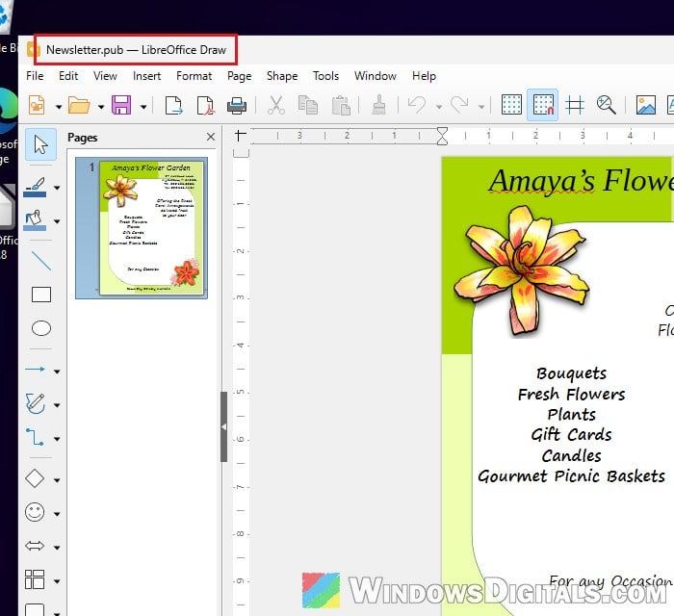Expand Fill Color dropdown arrow

pos(57,221)
